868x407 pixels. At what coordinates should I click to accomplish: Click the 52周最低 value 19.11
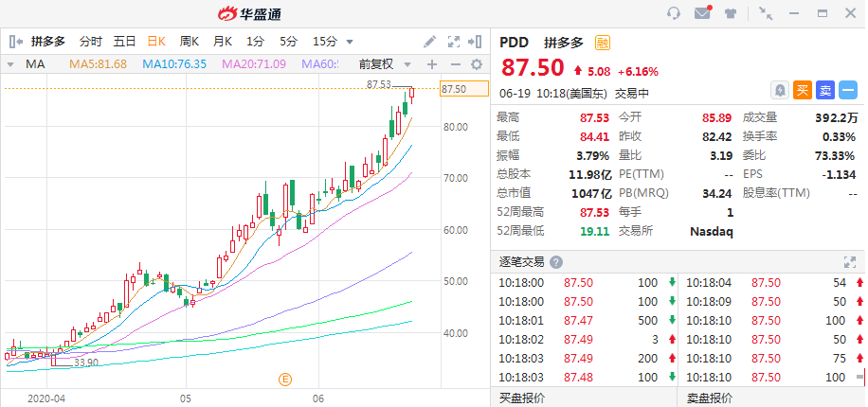[x=594, y=231]
